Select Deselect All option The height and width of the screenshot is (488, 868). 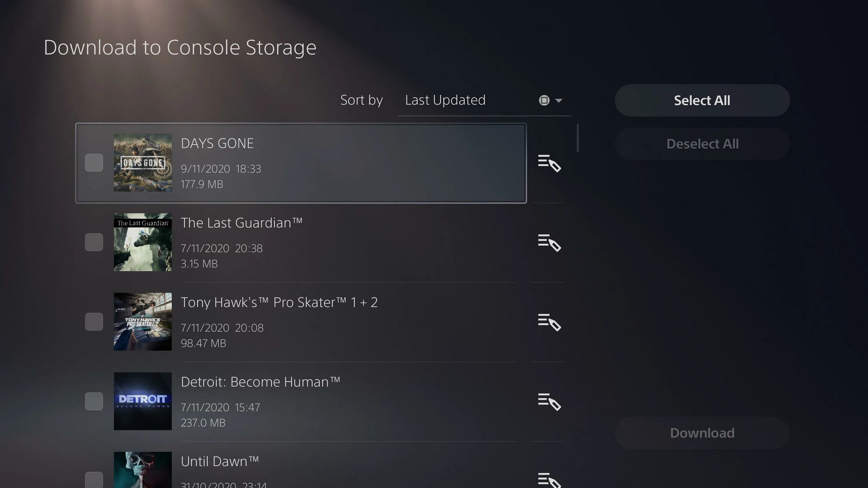(702, 144)
